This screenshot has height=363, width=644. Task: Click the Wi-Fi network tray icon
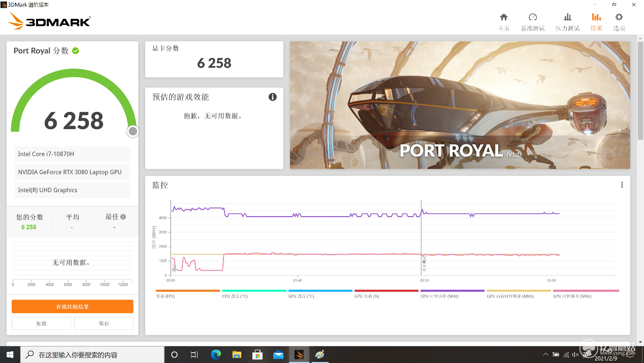[x=565, y=354]
